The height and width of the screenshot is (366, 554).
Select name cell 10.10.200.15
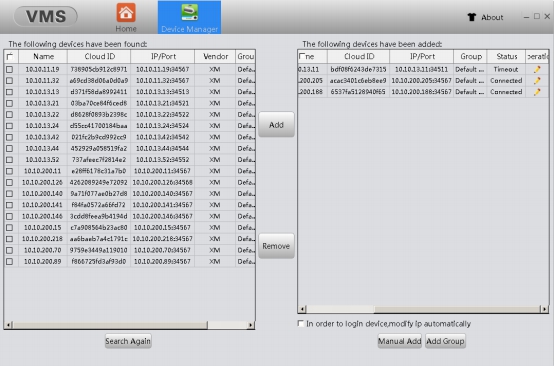click(42, 228)
